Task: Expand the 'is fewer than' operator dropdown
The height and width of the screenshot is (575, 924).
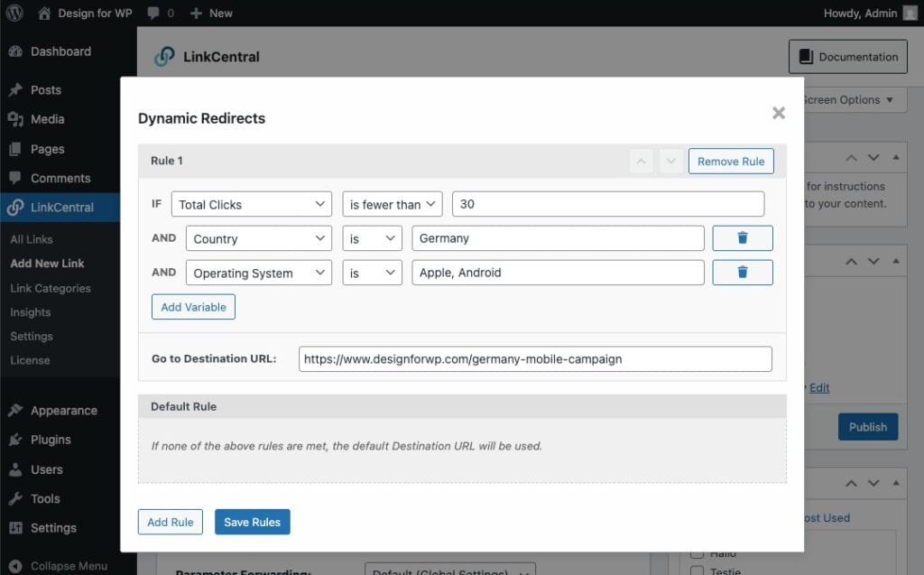Action: 393,205
